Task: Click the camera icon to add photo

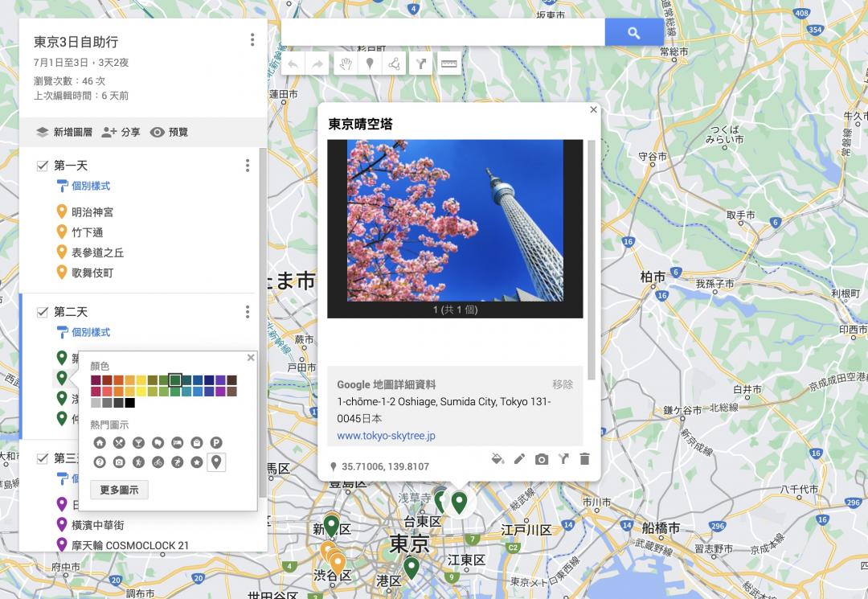Action: coord(542,459)
